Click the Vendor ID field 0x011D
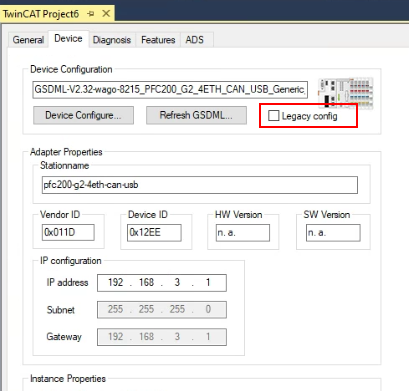The width and height of the screenshot is (409, 391). 68,232
